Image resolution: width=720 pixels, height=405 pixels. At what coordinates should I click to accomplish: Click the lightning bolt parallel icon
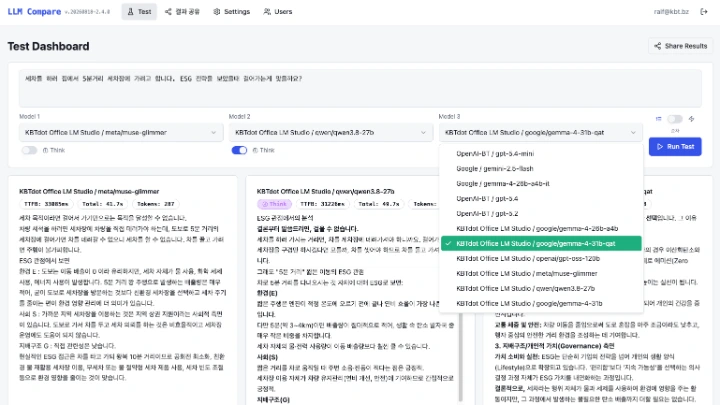point(692,119)
